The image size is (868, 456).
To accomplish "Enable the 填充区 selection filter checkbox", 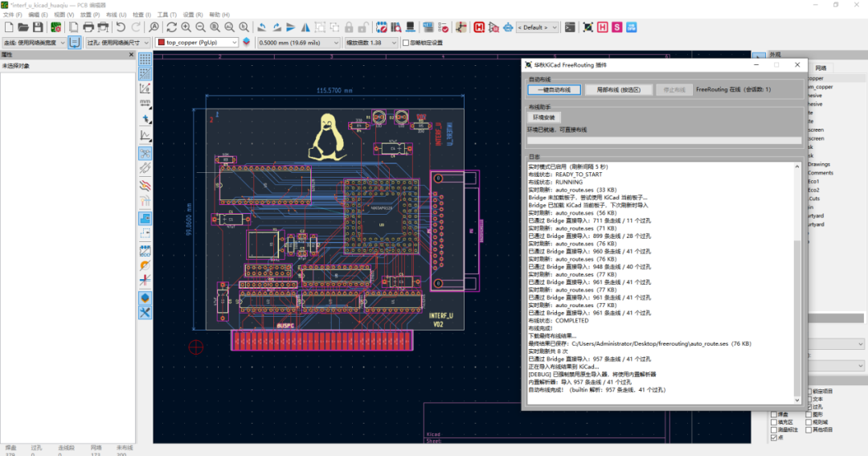I will [774, 422].
